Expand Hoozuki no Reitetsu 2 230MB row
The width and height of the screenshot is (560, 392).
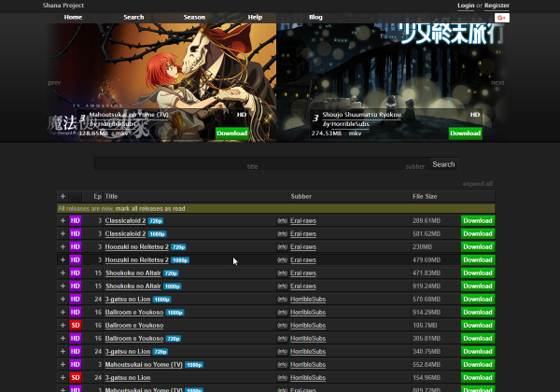point(63,246)
